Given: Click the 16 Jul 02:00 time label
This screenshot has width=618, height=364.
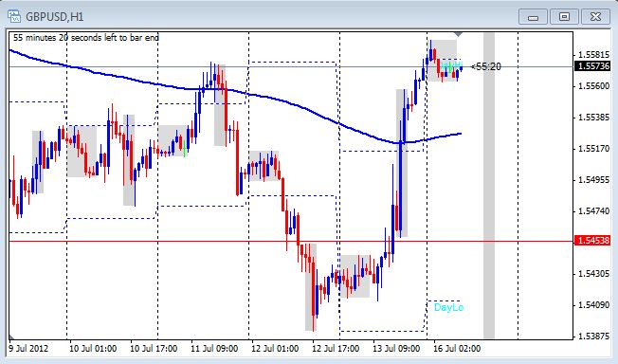Looking at the screenshot, I should 457,349.
